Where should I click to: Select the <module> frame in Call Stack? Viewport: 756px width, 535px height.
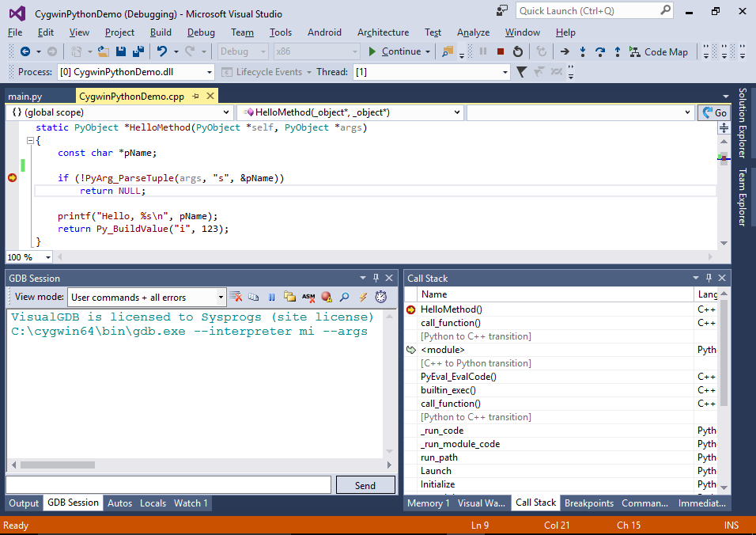560,350
